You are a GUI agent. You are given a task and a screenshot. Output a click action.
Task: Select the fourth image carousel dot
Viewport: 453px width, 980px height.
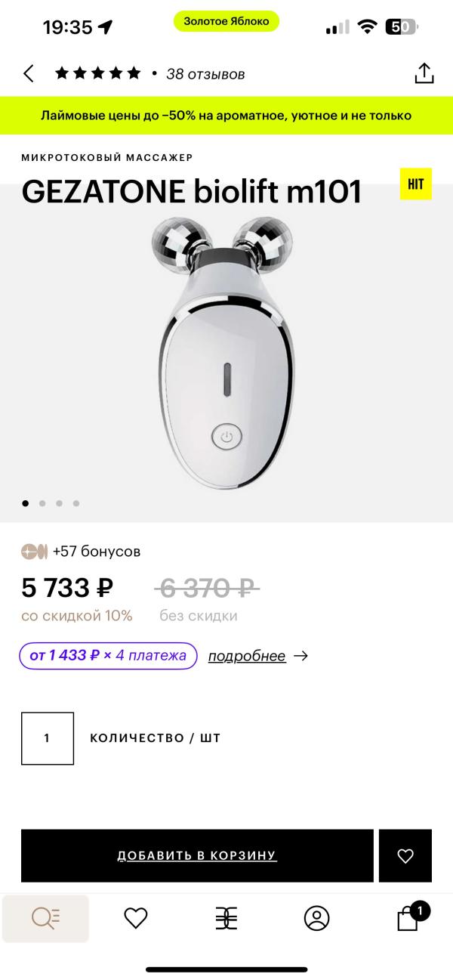pyautogui.click(x=76, y=503)
